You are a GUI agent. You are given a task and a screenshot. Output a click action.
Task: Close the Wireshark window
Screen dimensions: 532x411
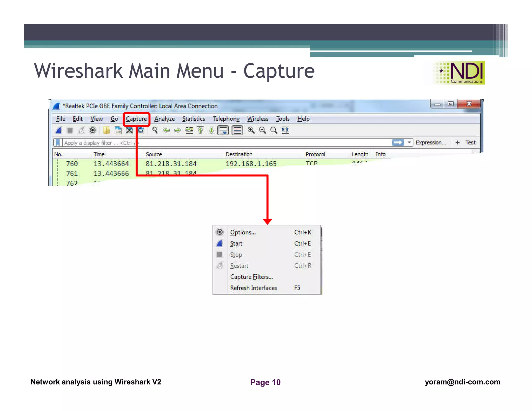[469, 104]
